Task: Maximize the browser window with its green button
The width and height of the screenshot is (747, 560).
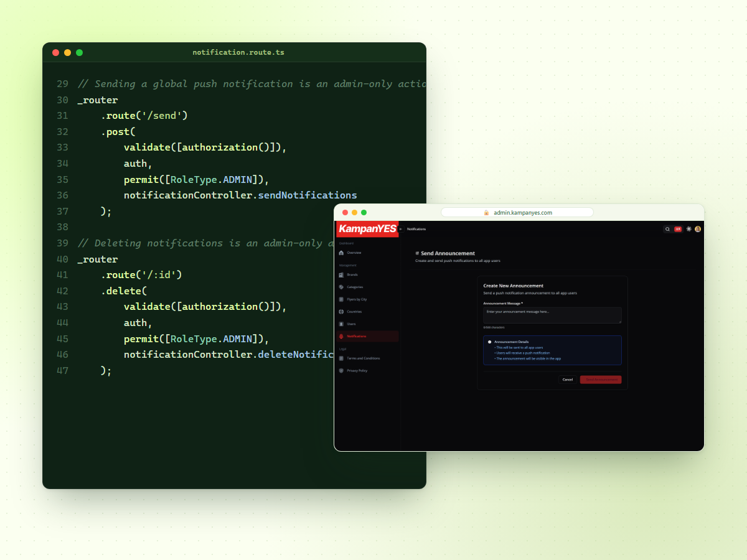Action: click(x=364, y=213)
